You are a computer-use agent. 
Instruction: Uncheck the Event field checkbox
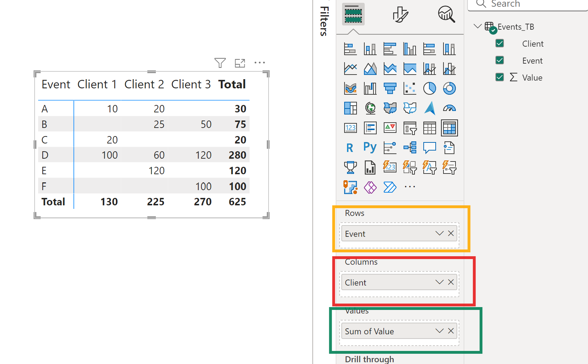[x=499, y=60]
